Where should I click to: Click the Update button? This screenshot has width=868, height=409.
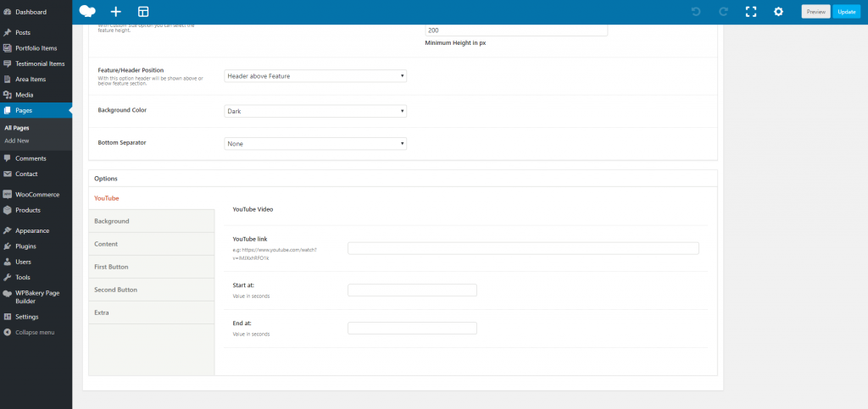(845, 12)
